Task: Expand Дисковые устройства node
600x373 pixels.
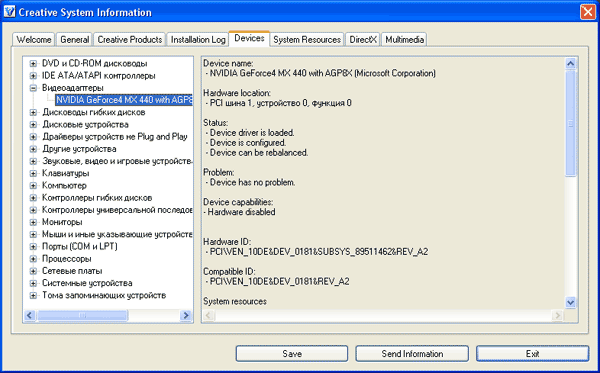Action: coord(33,125)
